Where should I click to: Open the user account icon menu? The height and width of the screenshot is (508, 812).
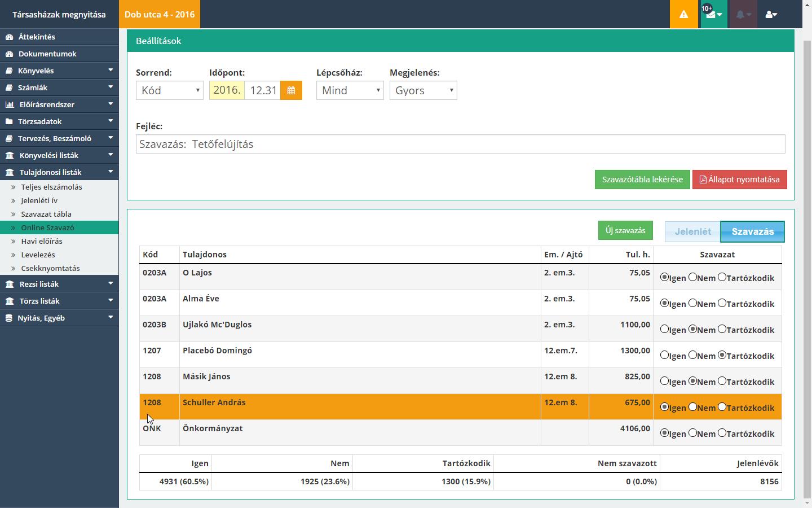(x=771, y=15)
